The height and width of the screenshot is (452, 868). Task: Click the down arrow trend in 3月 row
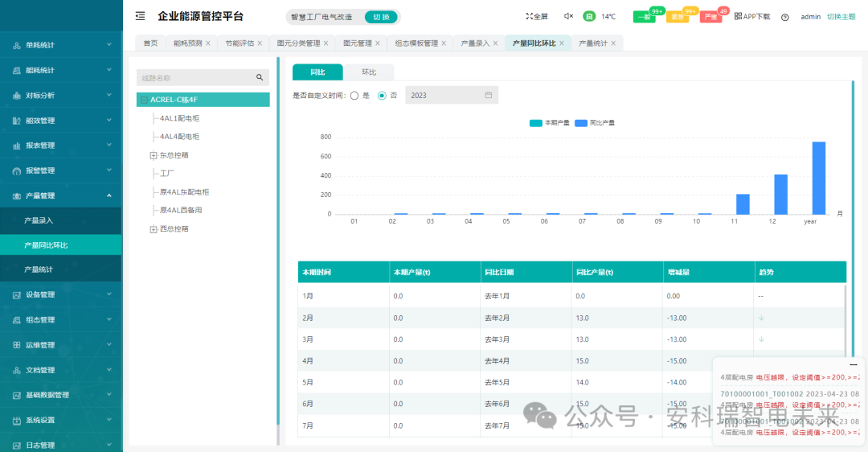coord(762,339)
